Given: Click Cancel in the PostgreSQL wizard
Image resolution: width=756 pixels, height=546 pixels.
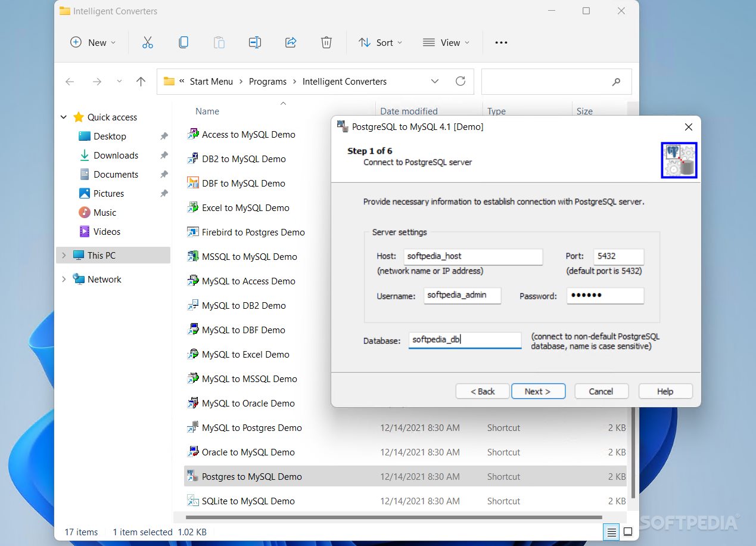Looking at the screenshot, I should point(602,391).
